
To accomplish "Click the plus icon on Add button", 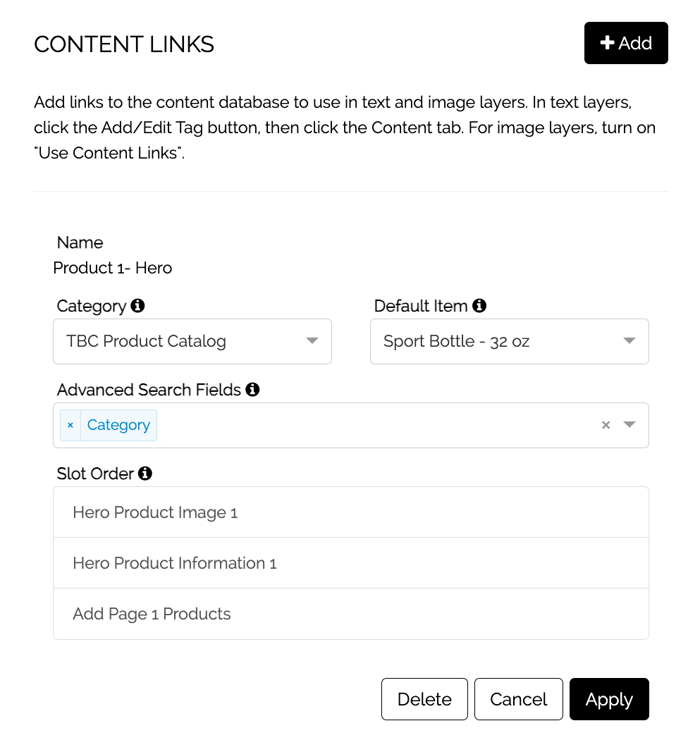I will [x=607, y=43].
